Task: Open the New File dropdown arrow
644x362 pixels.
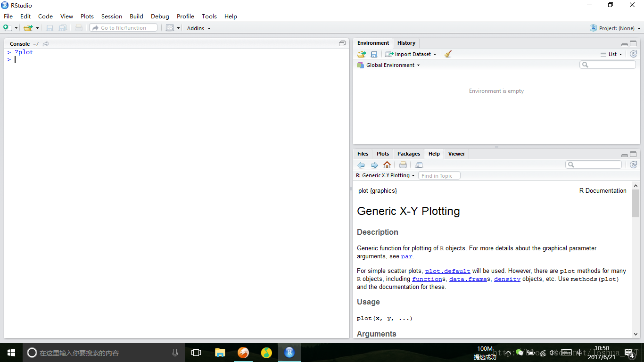Action: [x=16, y=28]
